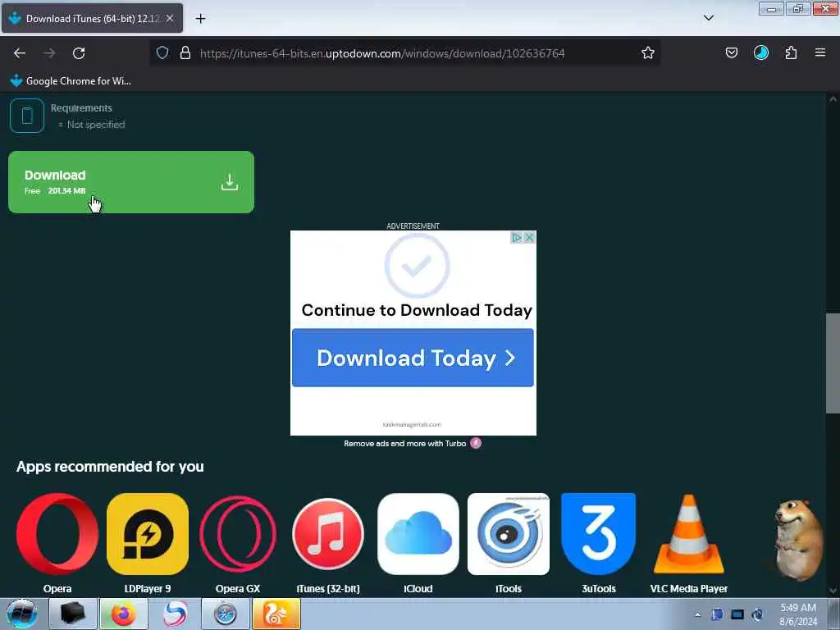The height and width of the screenshot is (630, 840).
Task: Expand the list all tabs dropdown arrow
Action: coord(708,18)
